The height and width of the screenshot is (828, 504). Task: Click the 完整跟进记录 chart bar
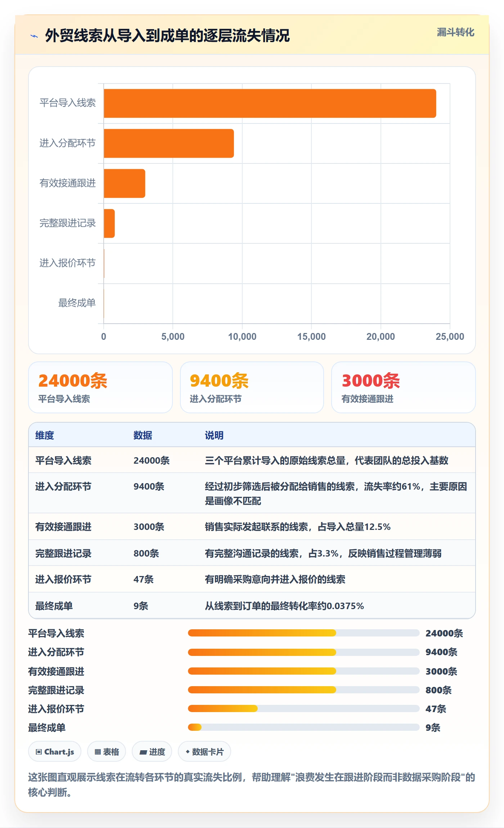tap(109, 223)
